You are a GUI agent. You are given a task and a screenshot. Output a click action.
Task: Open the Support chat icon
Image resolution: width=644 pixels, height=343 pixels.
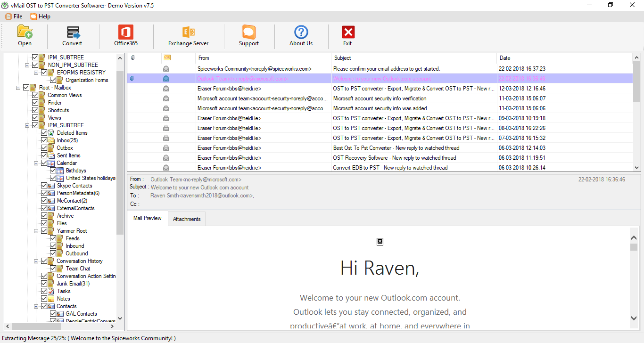click(x=249, y=32)
